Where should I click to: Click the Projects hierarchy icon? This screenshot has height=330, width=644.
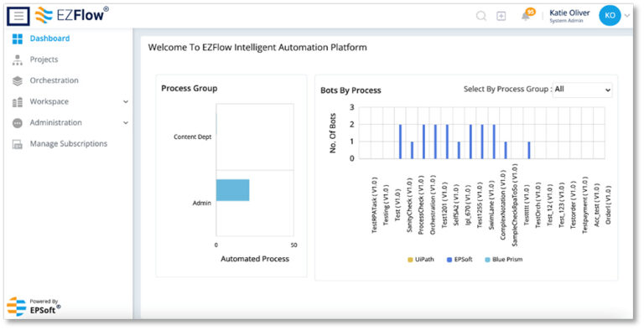(x=18, y=60)
